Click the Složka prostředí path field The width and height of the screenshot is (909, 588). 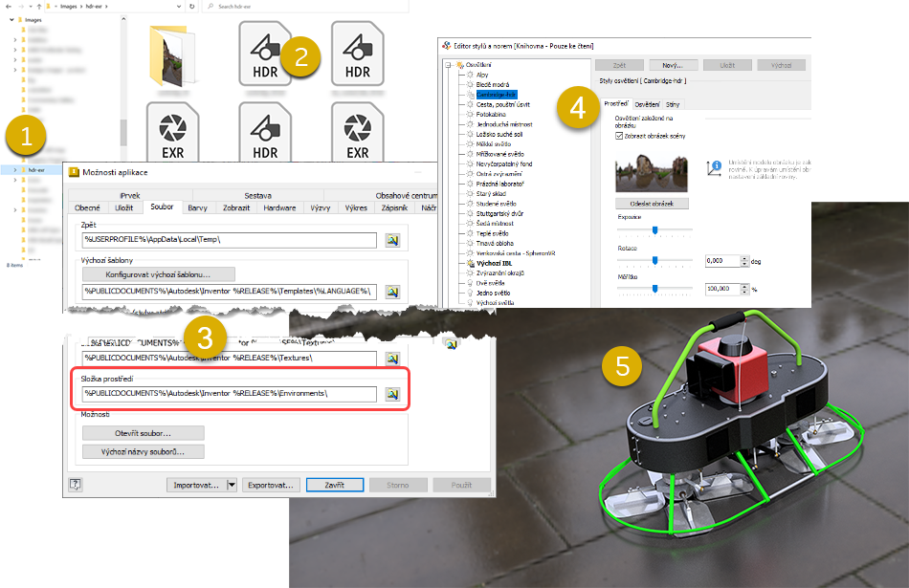pyautogui.click(x=229, y=393)
